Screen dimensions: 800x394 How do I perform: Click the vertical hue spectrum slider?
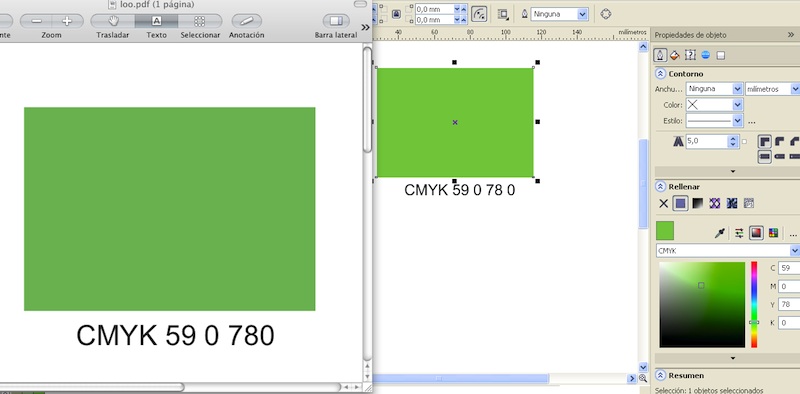(x=754, y=305)
